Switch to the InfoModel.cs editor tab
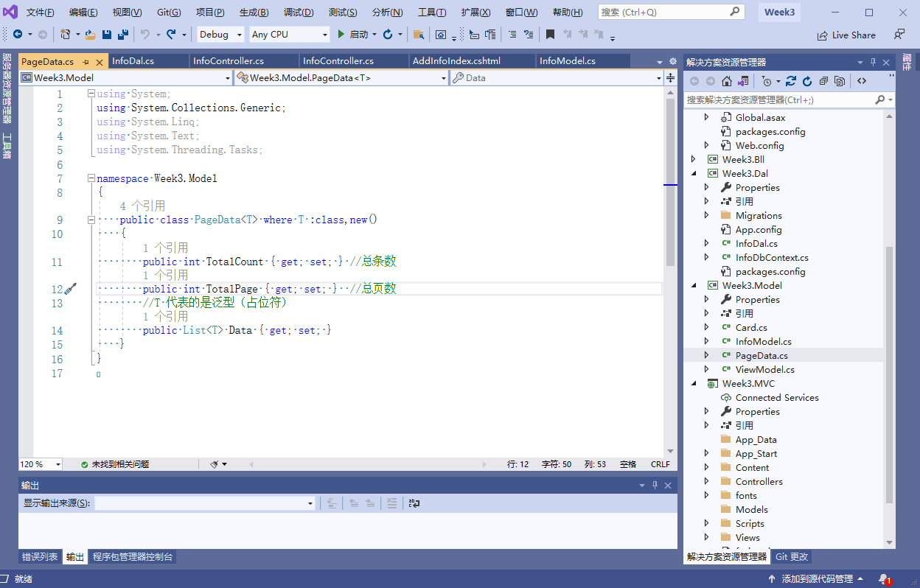This screenshot has height=588, width=920. (x=567, y=61)
